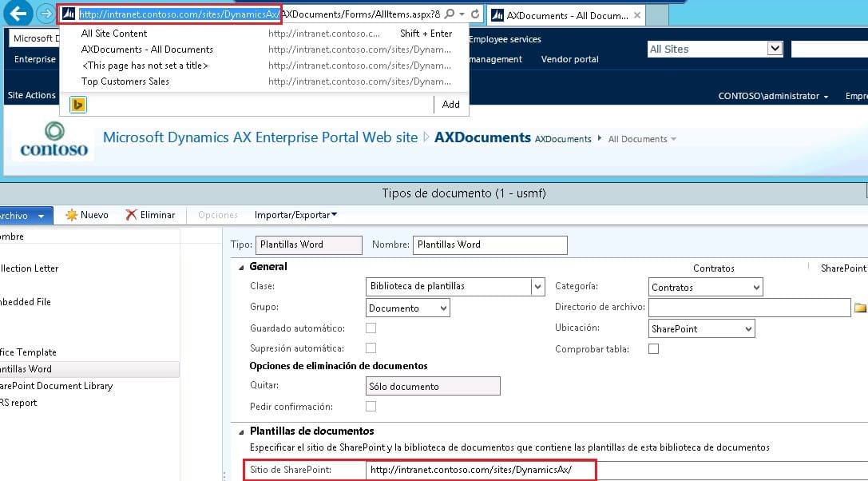868x481 pixels.
Task: Browse folder icon beside Directorio de archivo
Action: coord(860,308)
